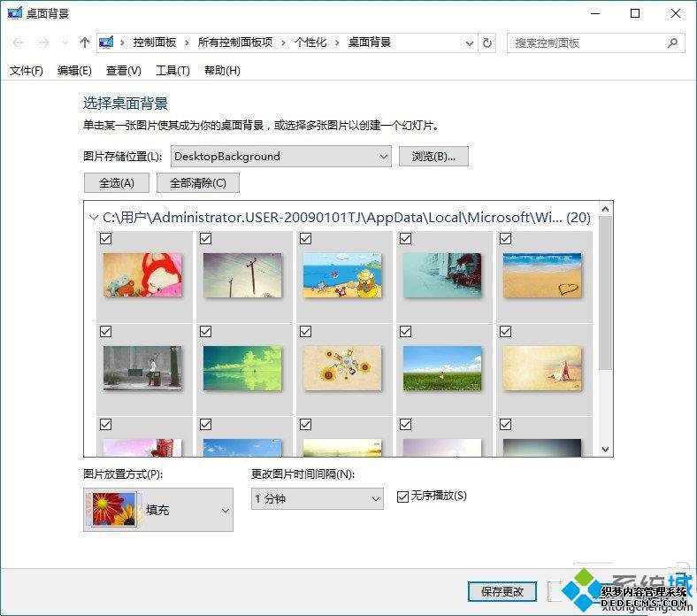Click the scroll down arrow of wallpaper list
Image resolution: width=697 pixels, height=616 pixels.
click(605, 450)
